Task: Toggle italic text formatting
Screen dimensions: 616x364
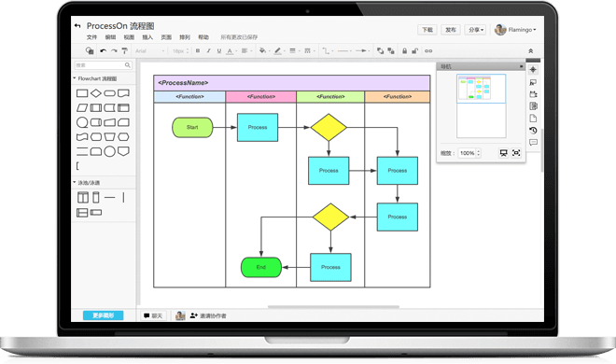Action: [x=209, y=50]
